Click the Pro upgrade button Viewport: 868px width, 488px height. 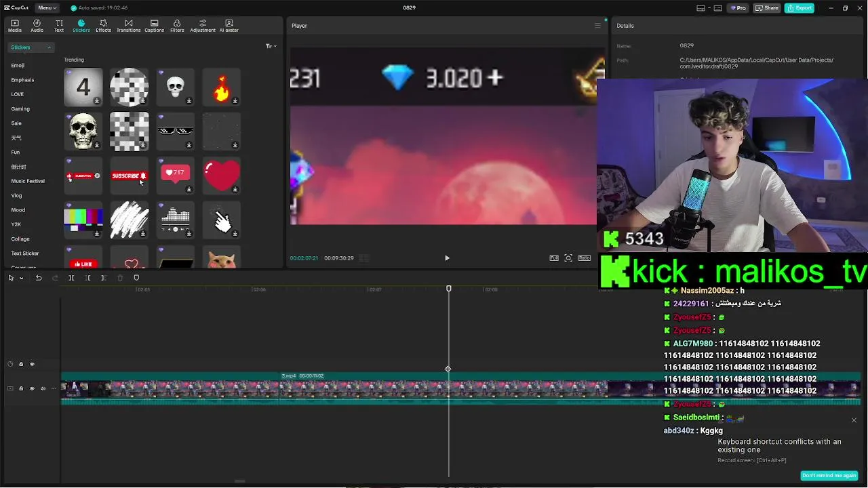pyautogui.click(x=738, y=8)
